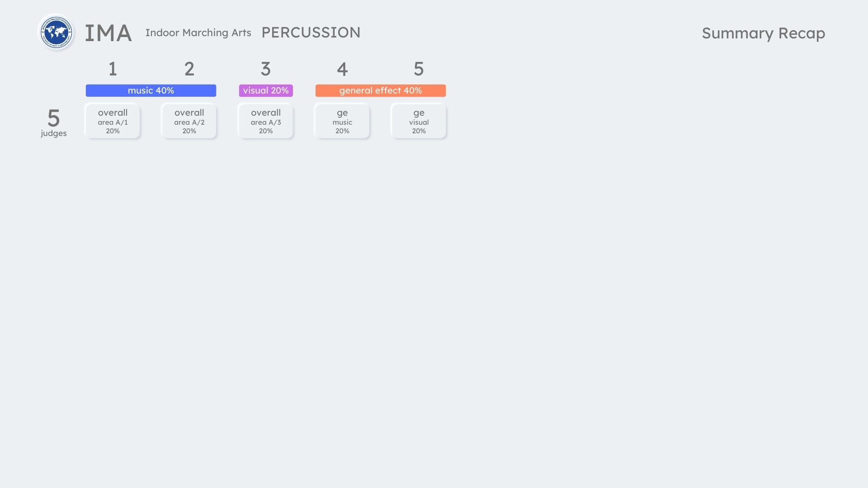Click judge column number 4
The width and height of the screenshot is (868, 488).
[342, 69]
